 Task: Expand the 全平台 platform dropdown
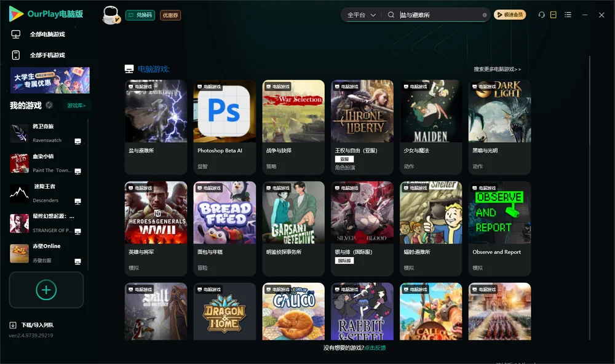pos(361,15)
